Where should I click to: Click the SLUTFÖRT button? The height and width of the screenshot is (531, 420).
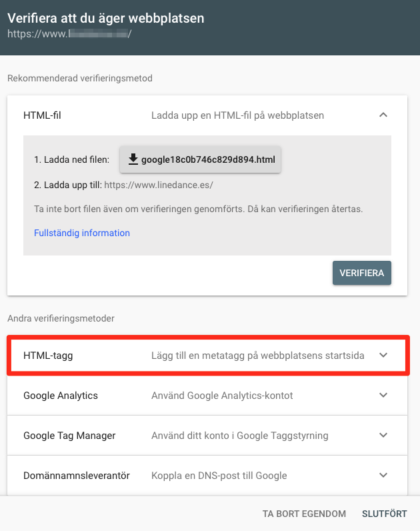tap(385, 514)
